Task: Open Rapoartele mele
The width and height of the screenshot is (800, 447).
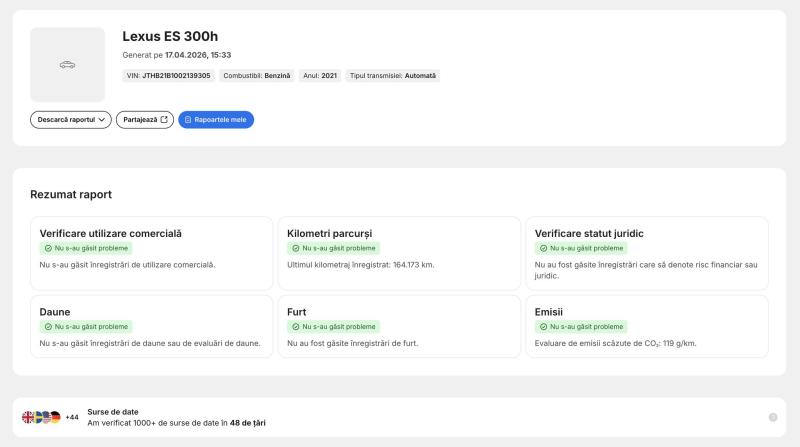Action: [x=216, y=120]
